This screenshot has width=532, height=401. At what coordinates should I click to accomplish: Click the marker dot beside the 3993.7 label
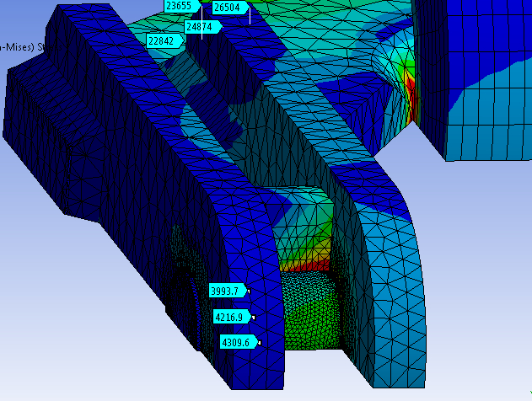pos(249,291)
